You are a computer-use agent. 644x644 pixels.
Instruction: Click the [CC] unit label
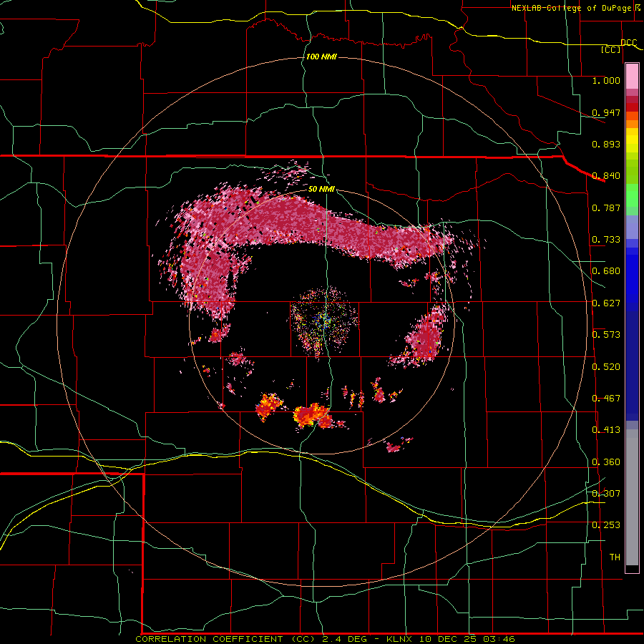(611, 49)
